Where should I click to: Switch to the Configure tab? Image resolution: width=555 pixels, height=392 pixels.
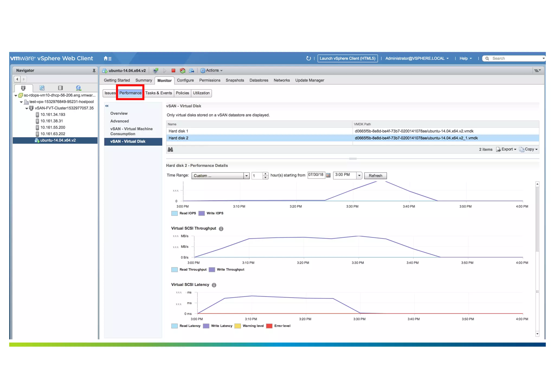coord(185,80)
